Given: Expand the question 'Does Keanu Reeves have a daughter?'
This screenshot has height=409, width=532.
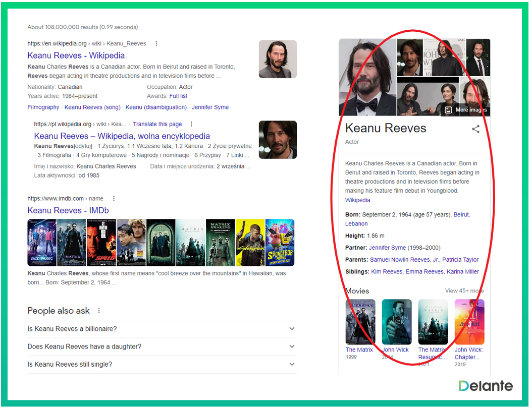Looking at the screenshot, I should point(162,346).
